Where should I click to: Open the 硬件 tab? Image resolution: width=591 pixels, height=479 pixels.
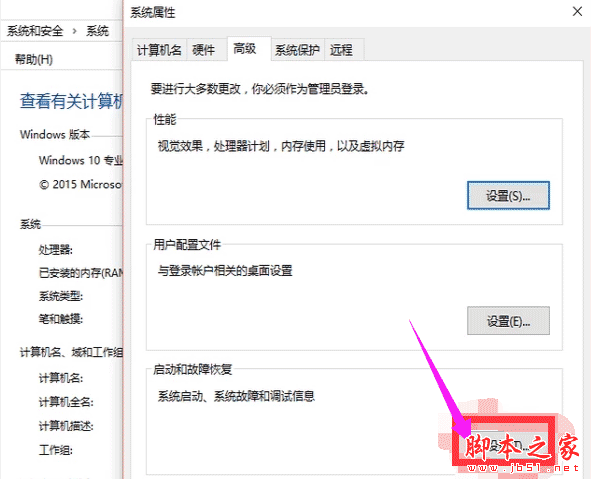pyautogui.click(x=204, y=49)
